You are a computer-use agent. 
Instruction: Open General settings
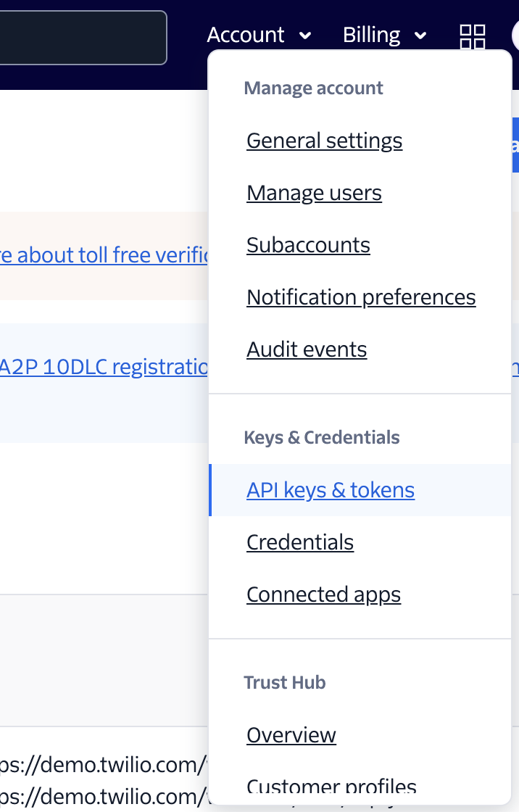[x=324, y=141]
